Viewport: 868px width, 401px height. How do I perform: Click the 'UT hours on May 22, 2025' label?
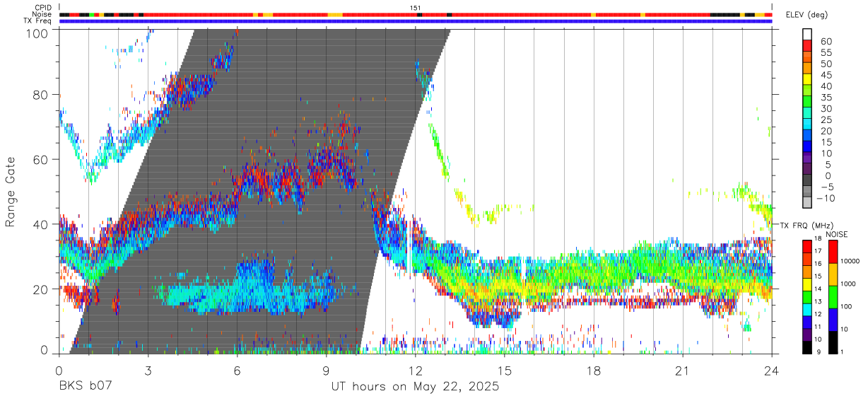coord(416,387)
